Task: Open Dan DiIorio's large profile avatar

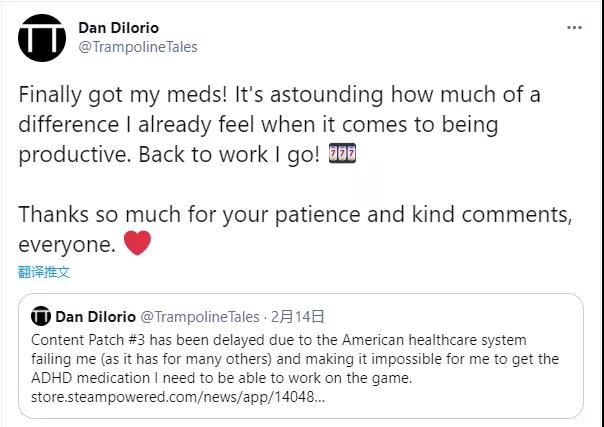Action: tap(42, 38)
